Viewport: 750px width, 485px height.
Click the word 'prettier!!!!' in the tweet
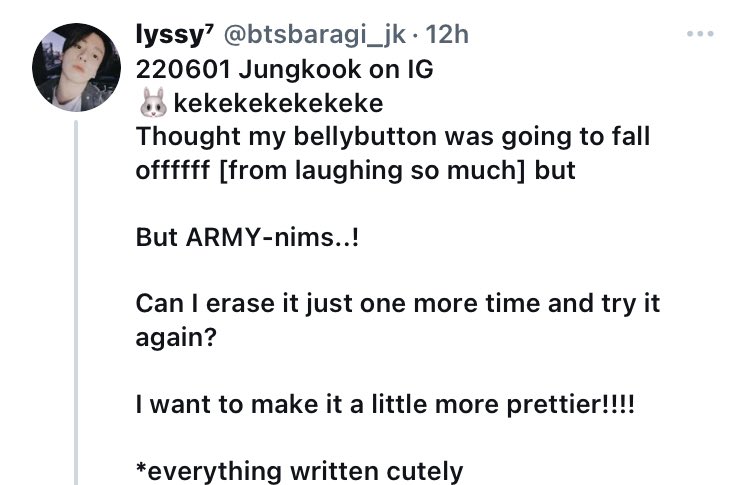(571, 405)
